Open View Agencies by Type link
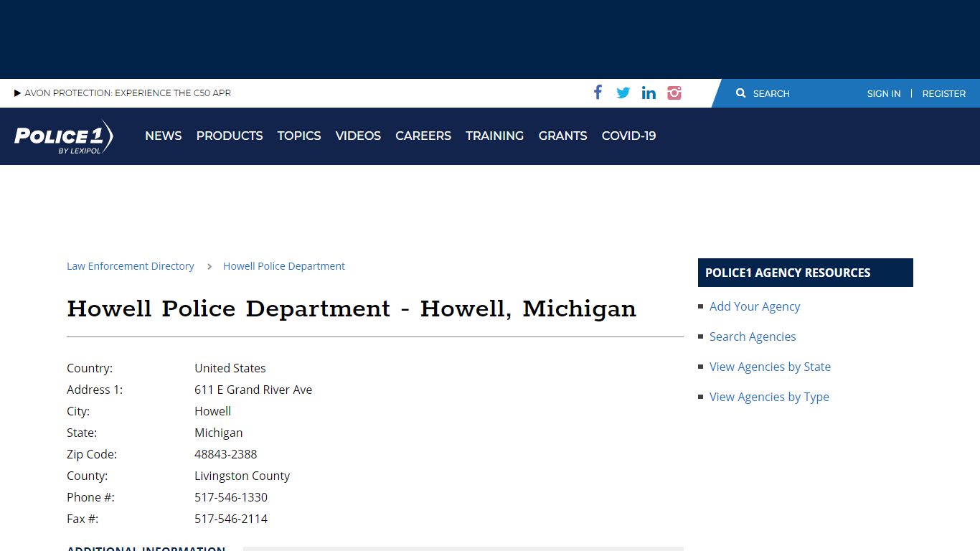 point(769,397)
